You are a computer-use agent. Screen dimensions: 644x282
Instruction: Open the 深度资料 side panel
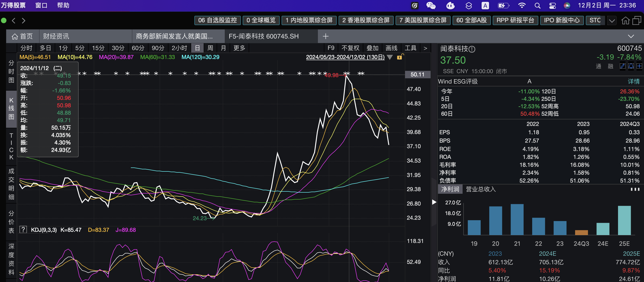[x=11, y=259]
